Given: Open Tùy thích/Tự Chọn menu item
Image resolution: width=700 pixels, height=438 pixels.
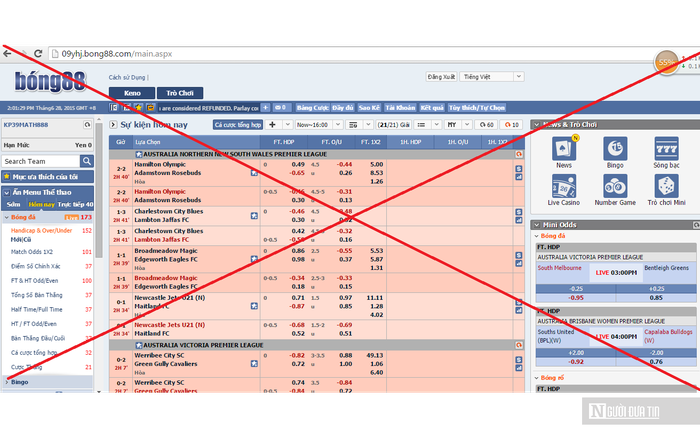Looking at the screenshot, I should point(476,108).
